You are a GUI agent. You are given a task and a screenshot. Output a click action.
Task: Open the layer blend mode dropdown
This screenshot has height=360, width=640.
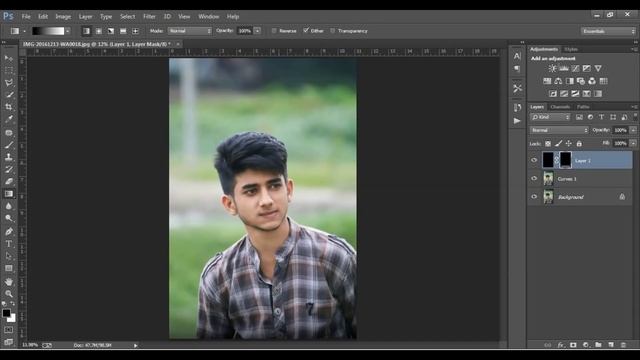click(x=559, y=130)
